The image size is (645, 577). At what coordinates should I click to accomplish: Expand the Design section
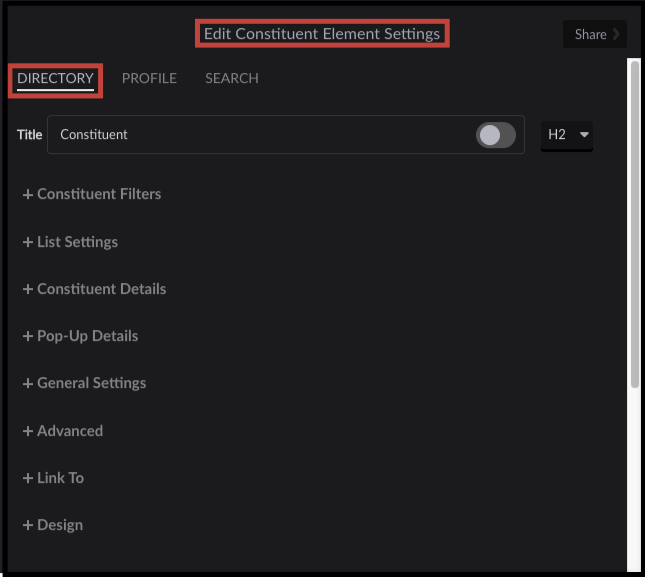[53, 525]
